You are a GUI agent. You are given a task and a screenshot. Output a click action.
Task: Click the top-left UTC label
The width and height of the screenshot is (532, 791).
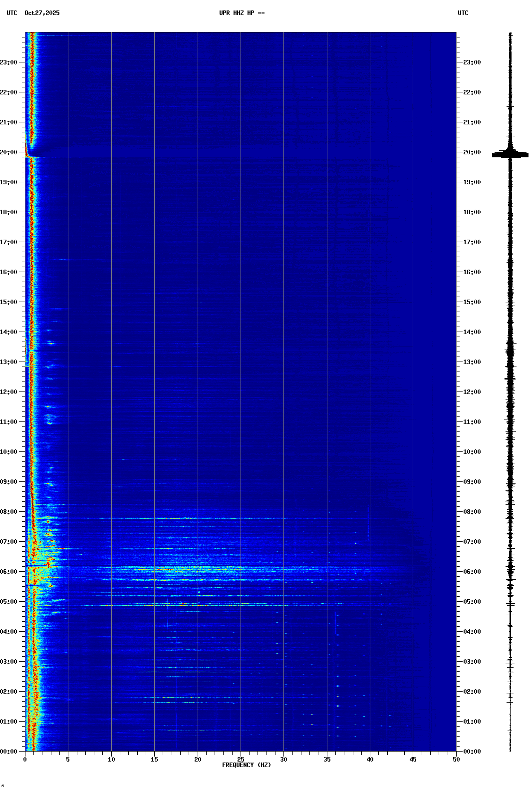pos(11,13)
